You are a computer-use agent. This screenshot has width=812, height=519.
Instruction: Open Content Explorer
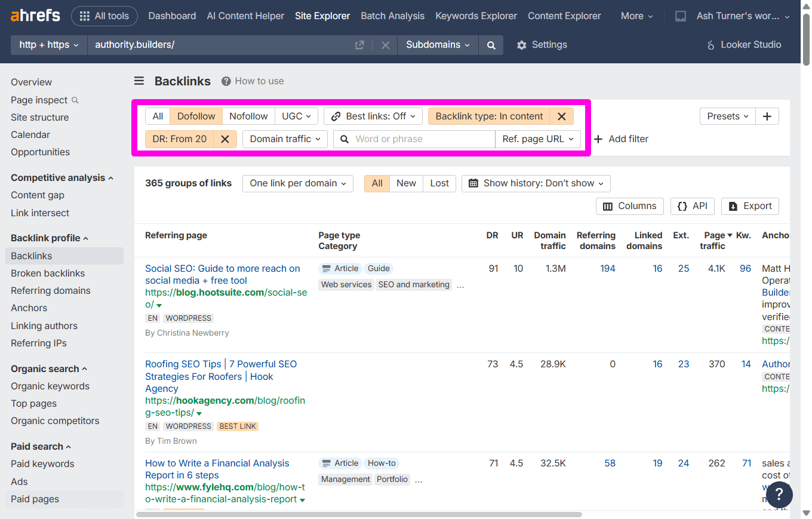click(x=564, y=16)
